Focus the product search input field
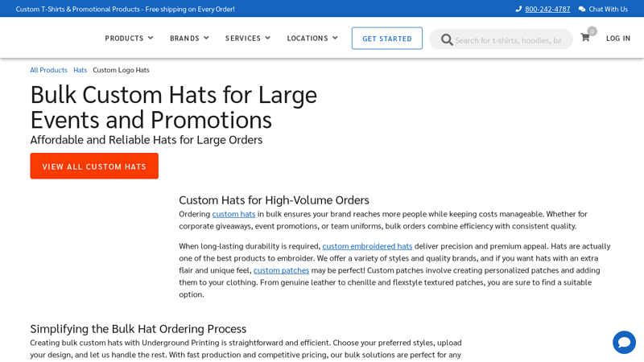The image size is (644, 362). click(508, 40)
